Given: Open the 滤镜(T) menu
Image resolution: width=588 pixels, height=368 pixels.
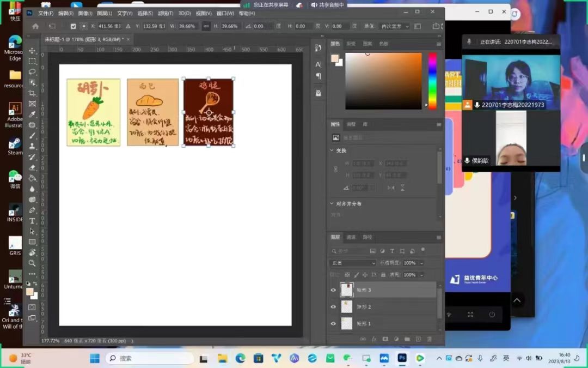Looking at the screenshot, I should click(167, 13).
